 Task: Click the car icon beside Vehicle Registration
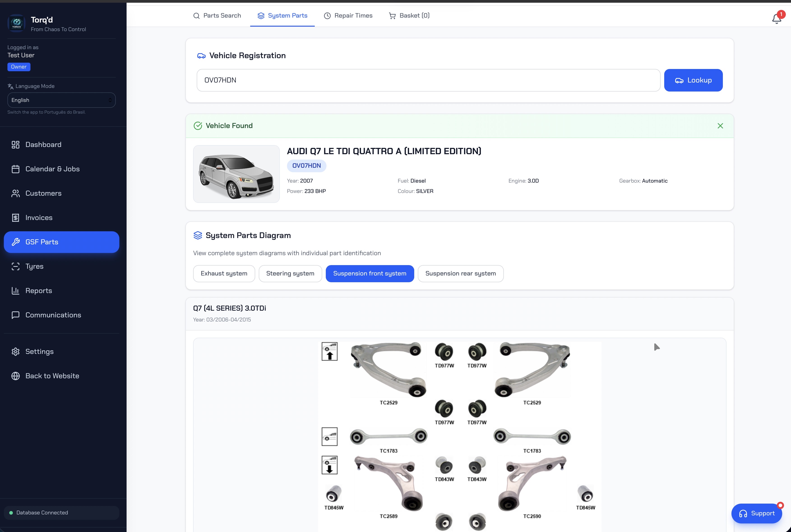point(201,56)
